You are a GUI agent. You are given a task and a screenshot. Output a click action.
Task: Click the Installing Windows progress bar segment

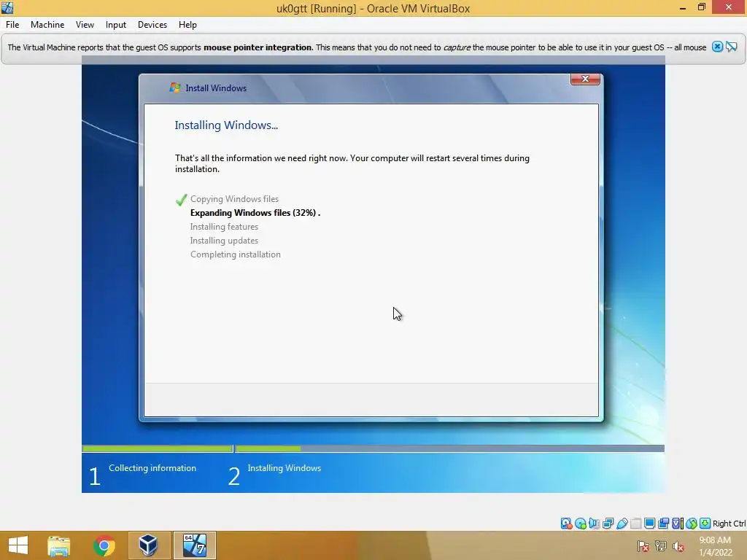pyautogui.click(x=449, y=448)
